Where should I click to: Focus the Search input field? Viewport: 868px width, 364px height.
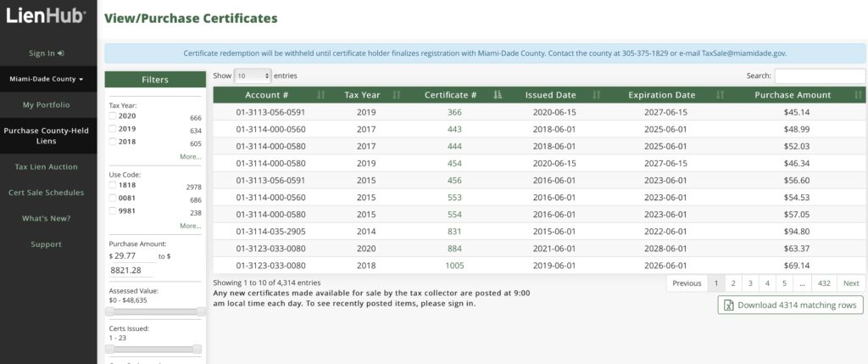(820, 76)
